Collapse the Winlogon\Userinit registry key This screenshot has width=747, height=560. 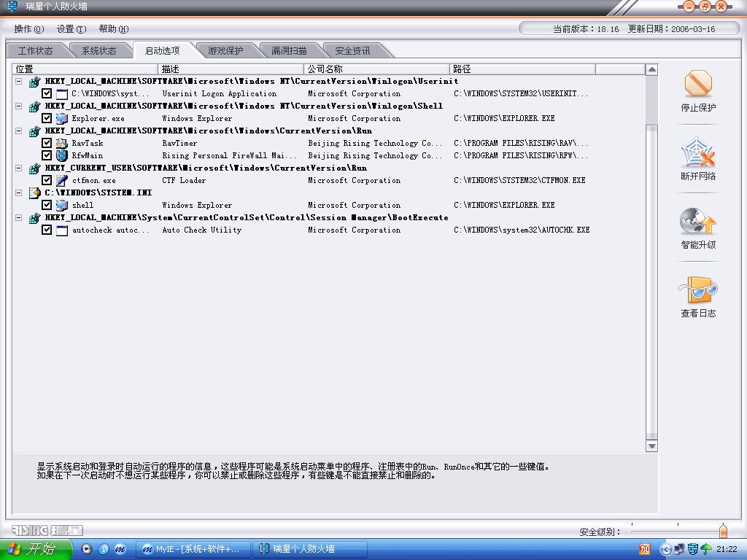click(18, 82)
